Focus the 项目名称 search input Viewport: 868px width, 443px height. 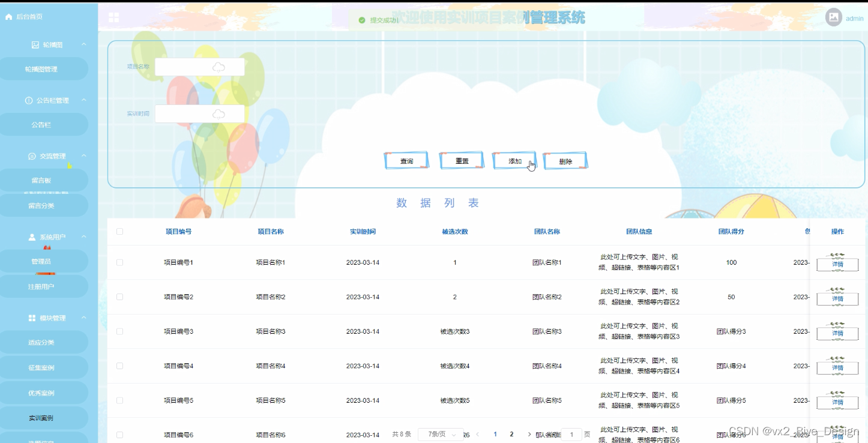[x=200, y=67]
